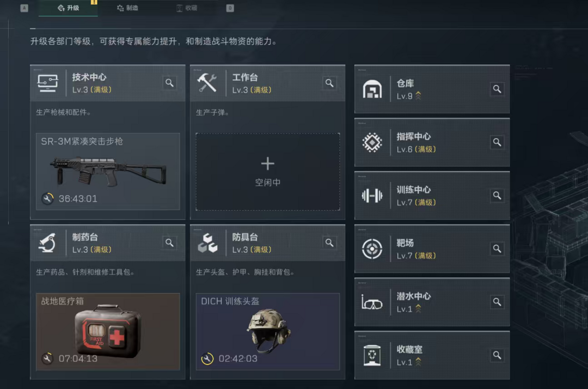Click the 训练中心 dumbbell icon
Screen dimensions: 588x389
point(372,196)
